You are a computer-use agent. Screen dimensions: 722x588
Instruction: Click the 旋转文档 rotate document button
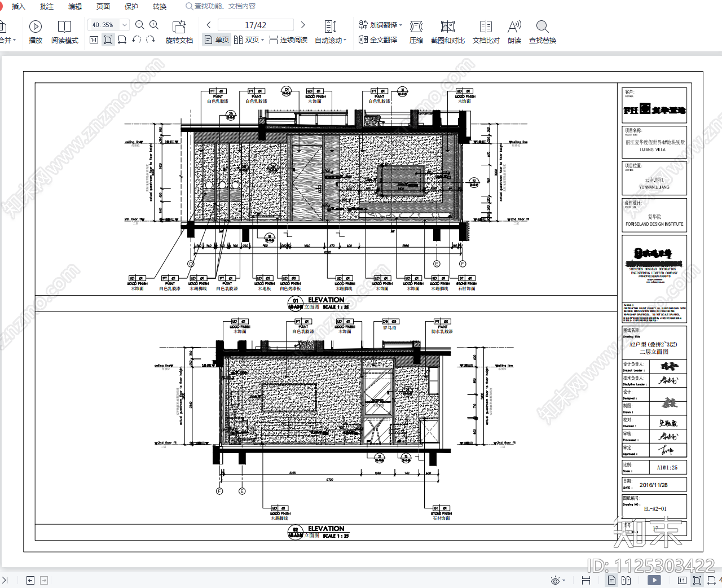pos(179,32)
